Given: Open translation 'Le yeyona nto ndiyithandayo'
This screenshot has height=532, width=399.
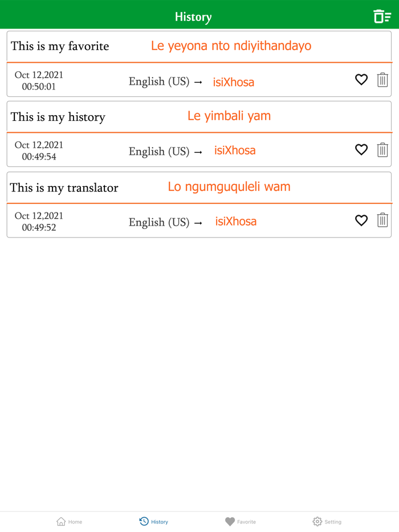Looking at the screenshot, I should [x=231, y=46].
